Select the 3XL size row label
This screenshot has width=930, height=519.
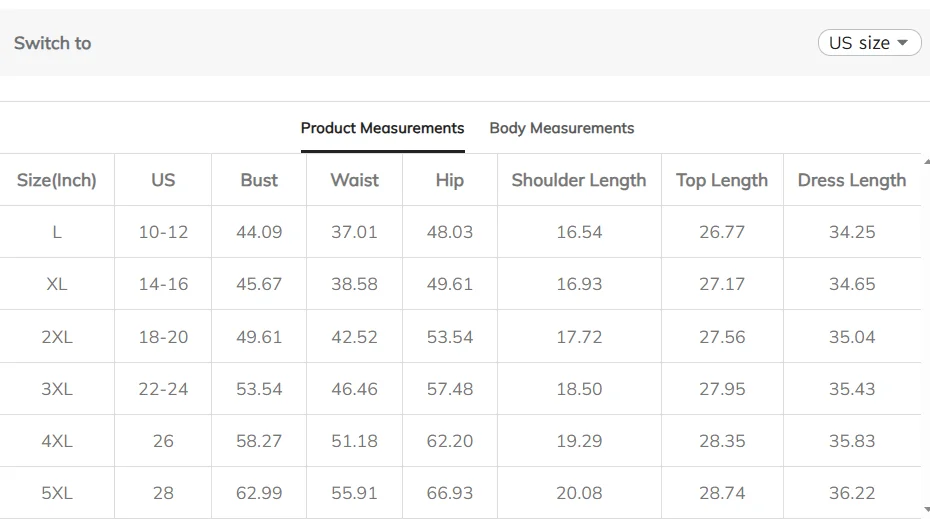point(57,389)
